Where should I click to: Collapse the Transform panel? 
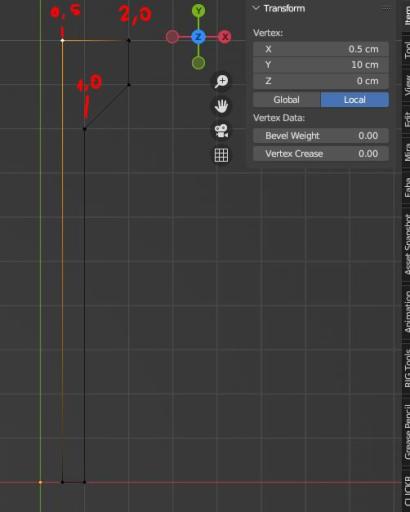coord(256,8)
